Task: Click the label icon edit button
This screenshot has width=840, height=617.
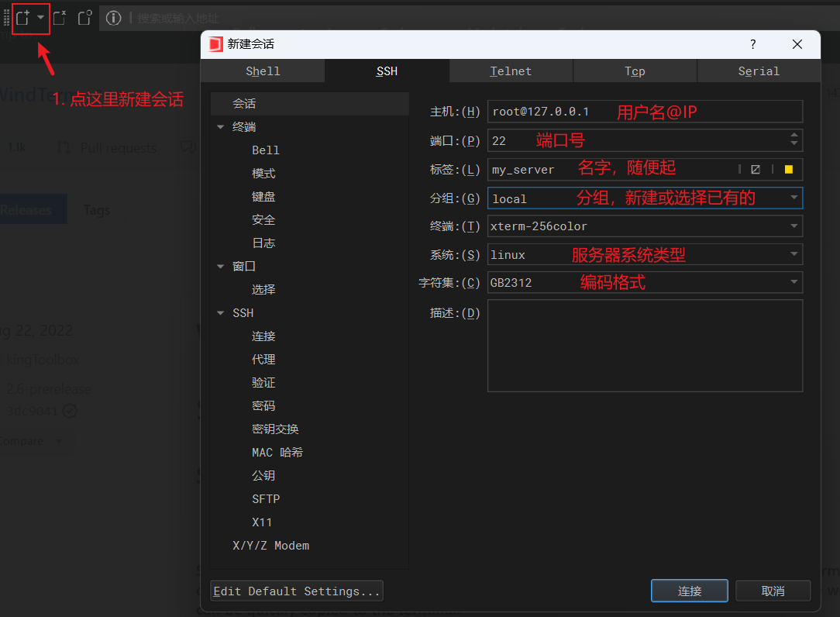Action: point(756,170)
